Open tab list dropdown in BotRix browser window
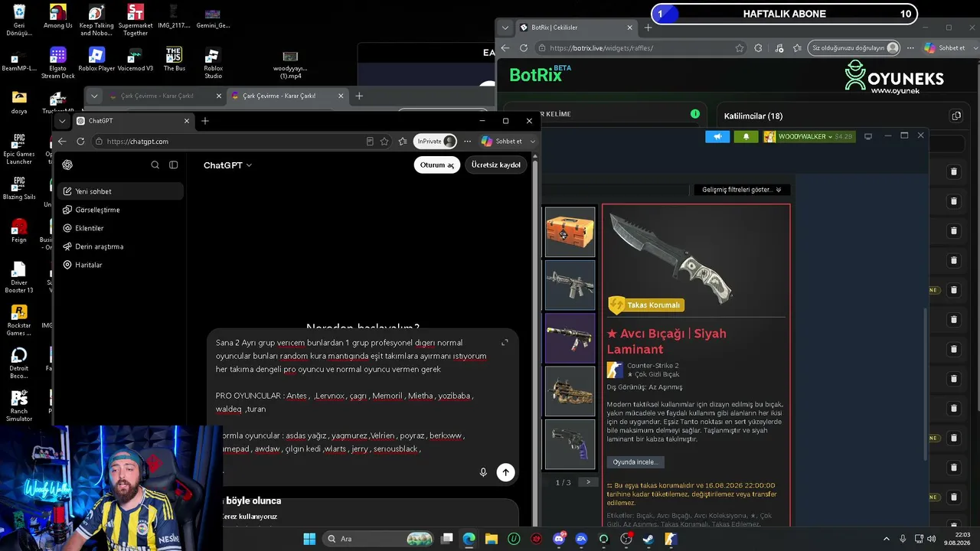This screenshot has height=551, width=980. [x=505, y=28]
